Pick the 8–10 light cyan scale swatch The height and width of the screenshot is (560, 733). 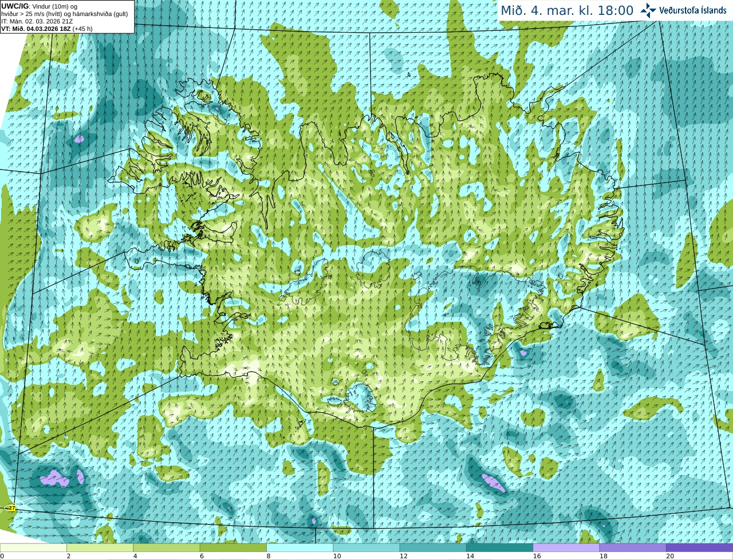pyautogui.click(x=299, y=547)
